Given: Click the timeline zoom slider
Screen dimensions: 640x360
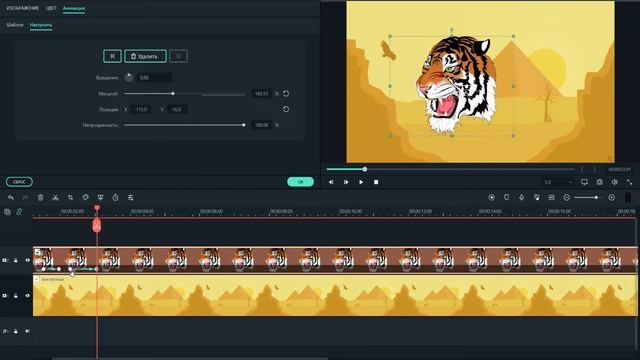Looking at the screenshot, I should [x=587, y=198].
